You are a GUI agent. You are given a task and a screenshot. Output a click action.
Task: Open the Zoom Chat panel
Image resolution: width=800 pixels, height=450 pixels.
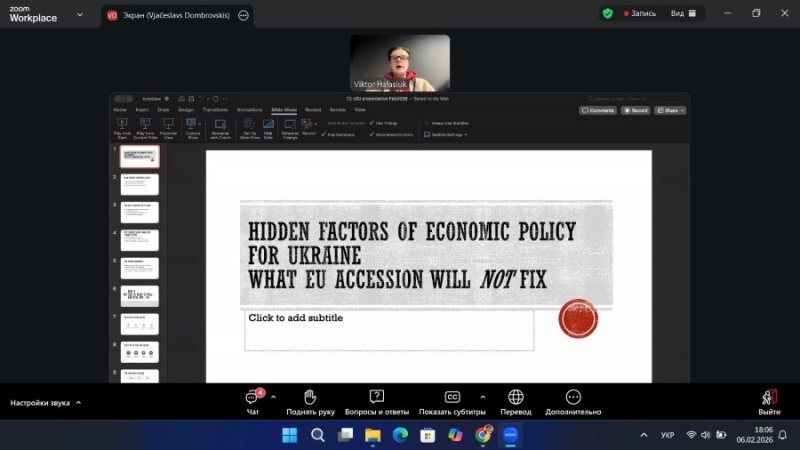253,397
